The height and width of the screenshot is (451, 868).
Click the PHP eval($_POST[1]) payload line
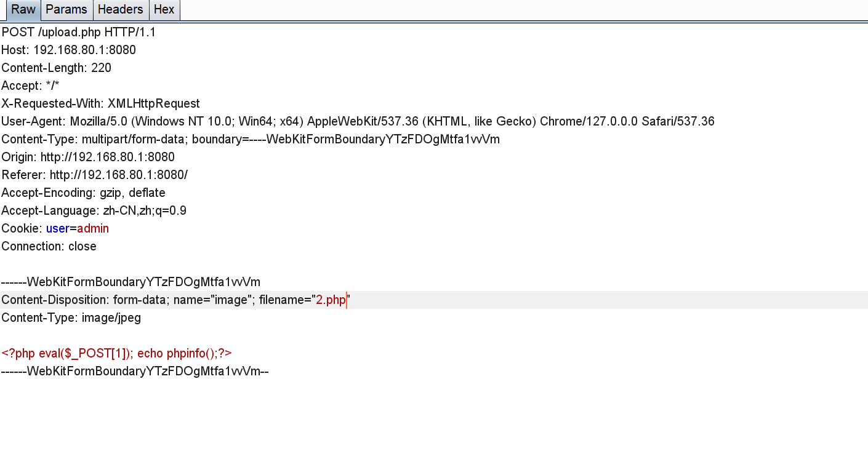116,353
